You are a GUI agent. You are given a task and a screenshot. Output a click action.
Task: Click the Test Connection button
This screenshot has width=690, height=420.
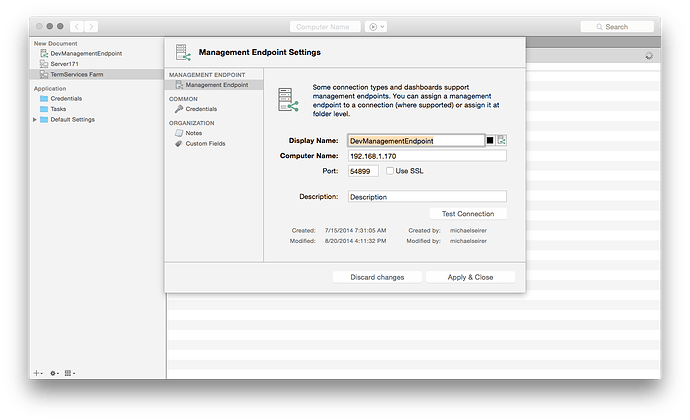[468, 213]
